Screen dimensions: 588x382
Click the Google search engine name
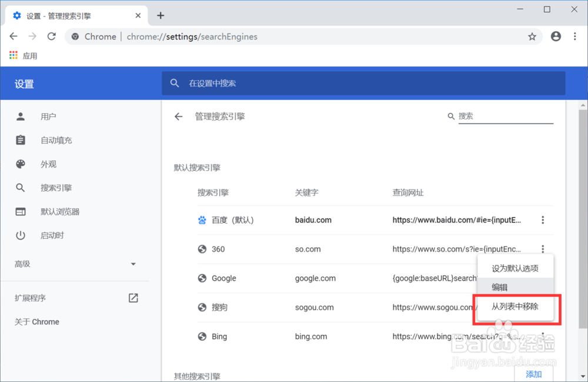(224, 278)
